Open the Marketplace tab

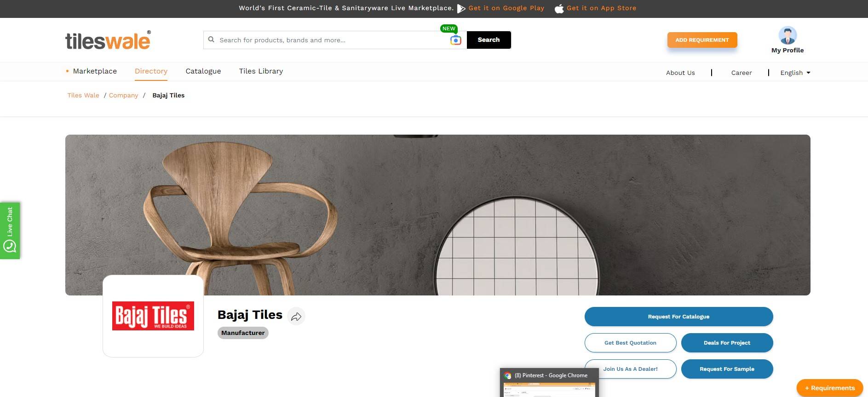point(95,71)
